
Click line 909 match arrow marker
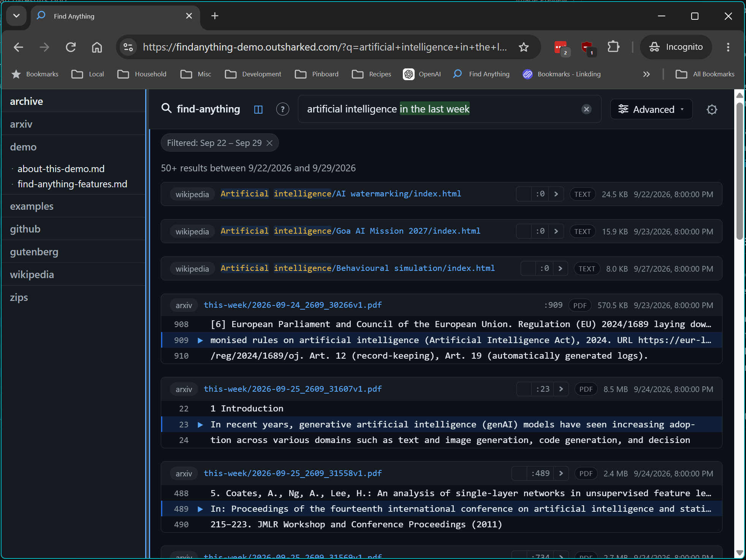coord(200,340)
